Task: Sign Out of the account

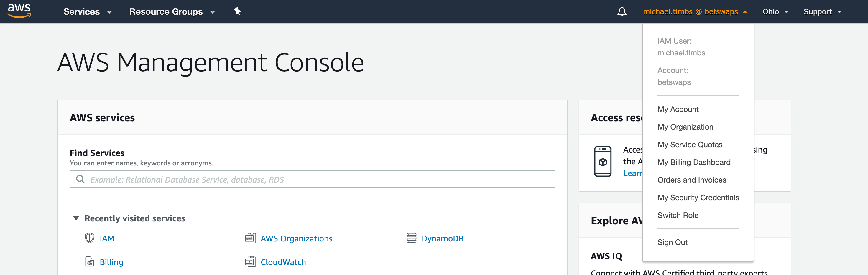Action: tap(672, 242)
